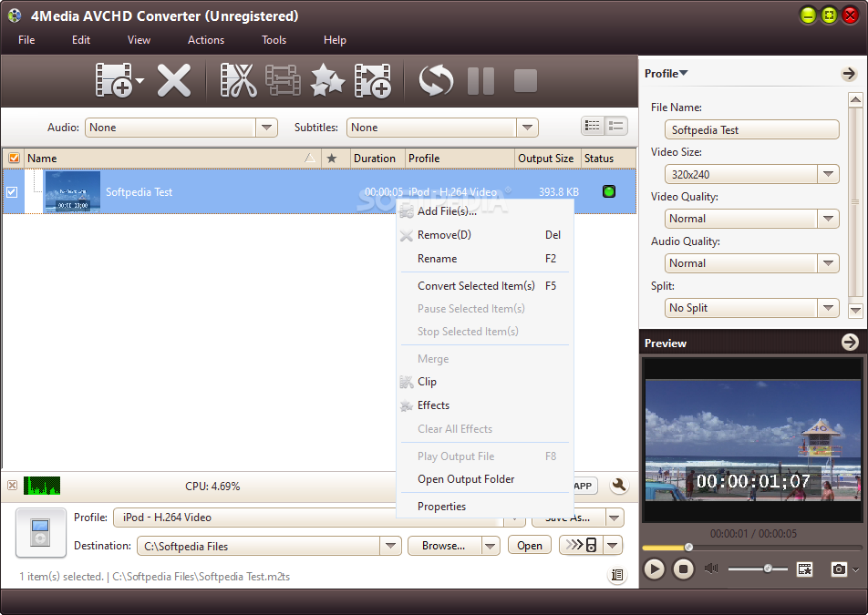Open the export device dropdown arrow
The height and width of the screenshot is (615, 868).
pyautogui.click(x=613, y=545)
